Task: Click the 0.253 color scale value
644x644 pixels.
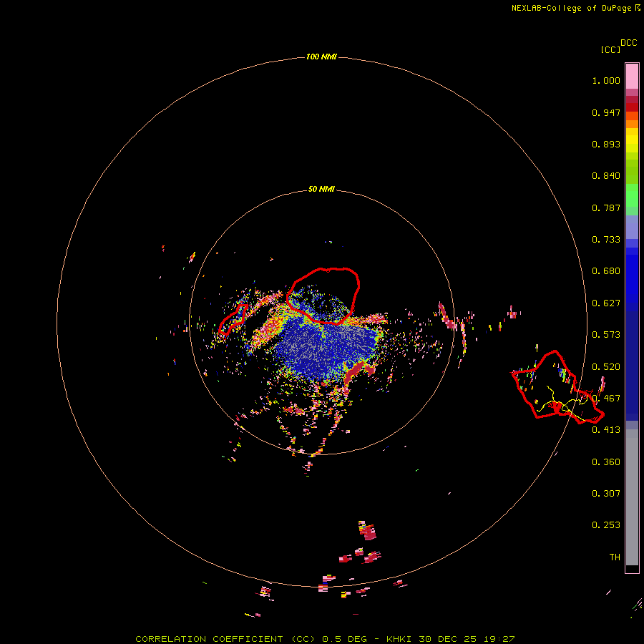Action: [606, 525]
